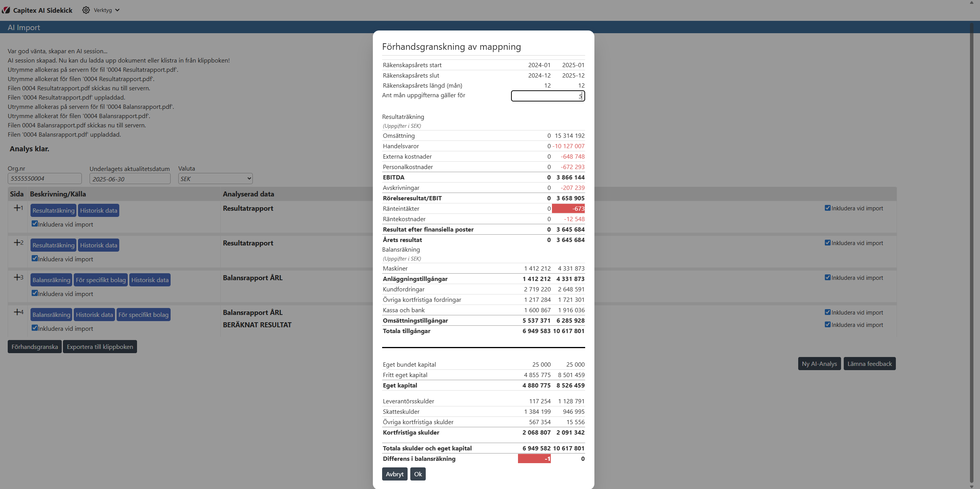This screenshot has width=980, height=489.
Task: Click the Capitex logo icon
Action: (6, 10)
